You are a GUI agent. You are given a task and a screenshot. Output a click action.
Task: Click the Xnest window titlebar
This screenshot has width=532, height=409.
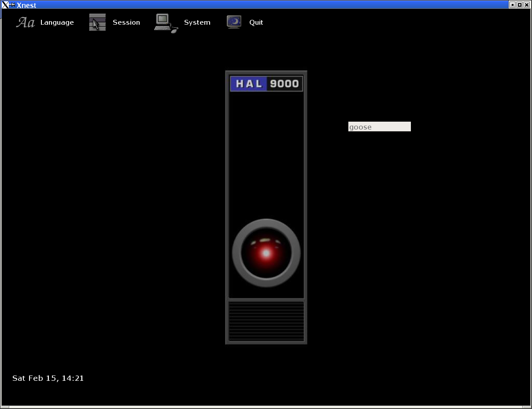click(264, 5)
